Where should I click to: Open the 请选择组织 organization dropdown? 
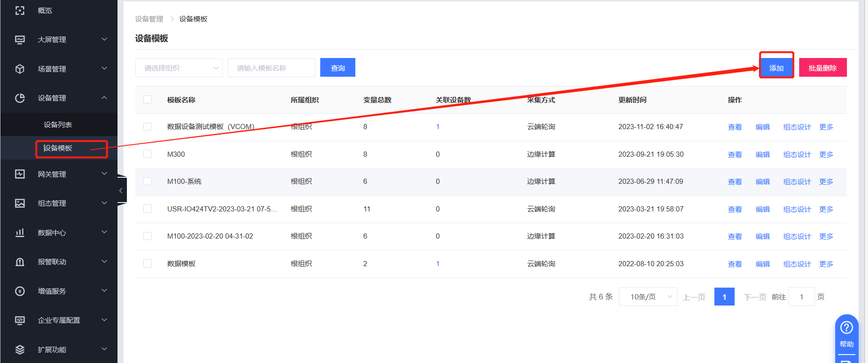tap(179, 68)
